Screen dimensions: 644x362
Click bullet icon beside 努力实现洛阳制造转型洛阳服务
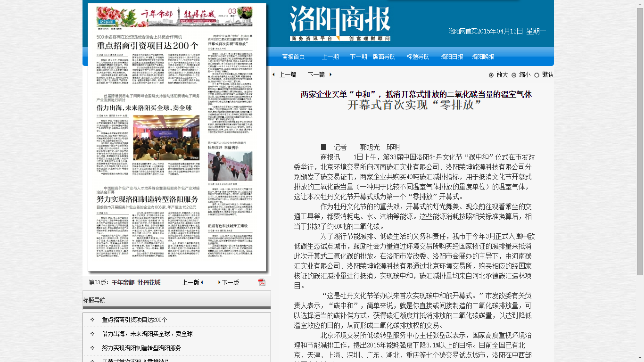click(x=92, y=348)
